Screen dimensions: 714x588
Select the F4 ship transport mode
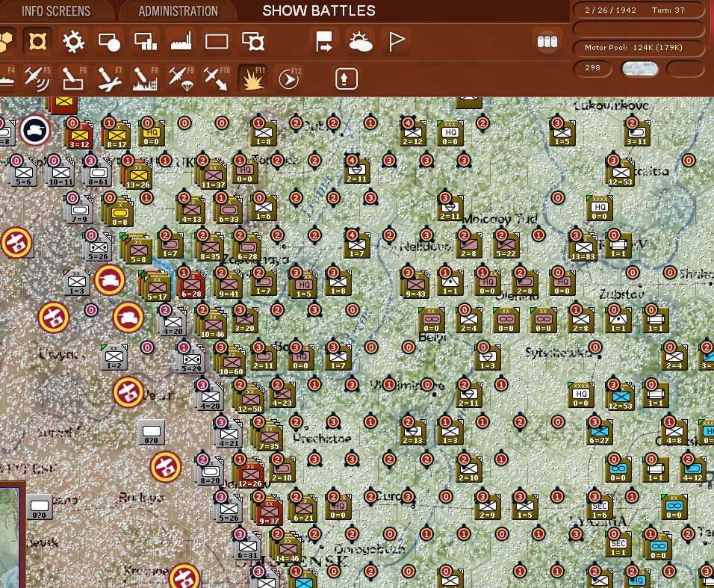[7, 78]
